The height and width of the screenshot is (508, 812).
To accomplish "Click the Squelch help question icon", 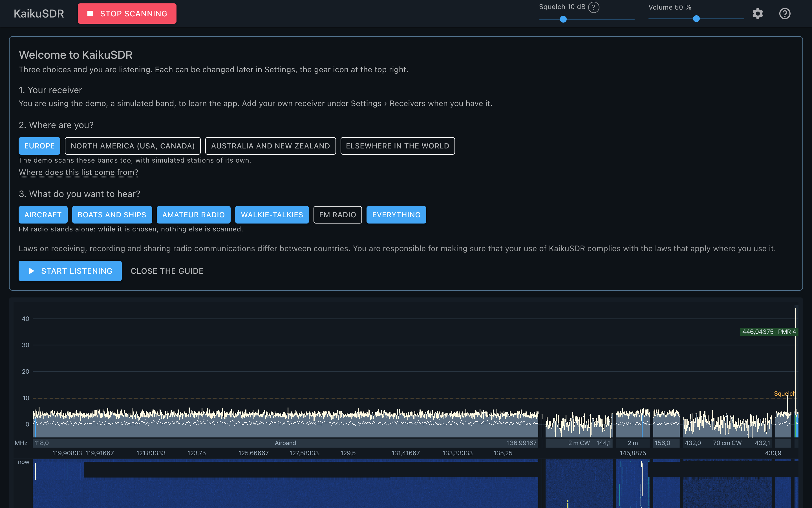I will click(593, 7).
